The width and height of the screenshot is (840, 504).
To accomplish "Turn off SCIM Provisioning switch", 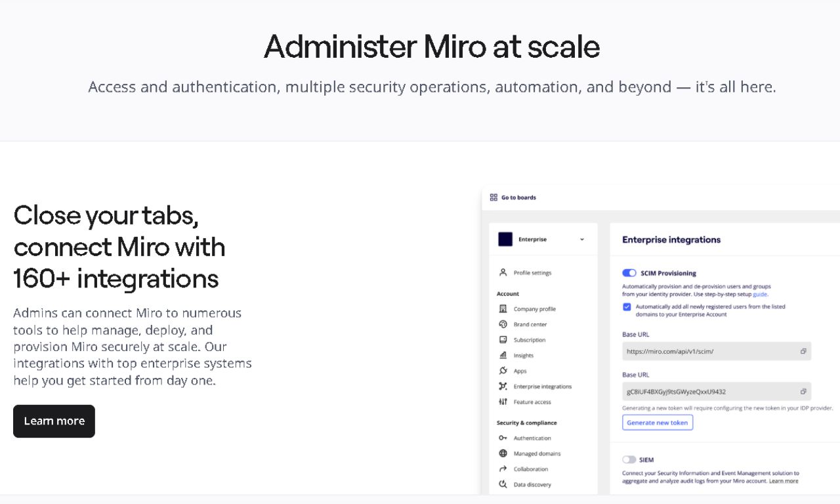I will pyautogui.click(x=629, y=273).
